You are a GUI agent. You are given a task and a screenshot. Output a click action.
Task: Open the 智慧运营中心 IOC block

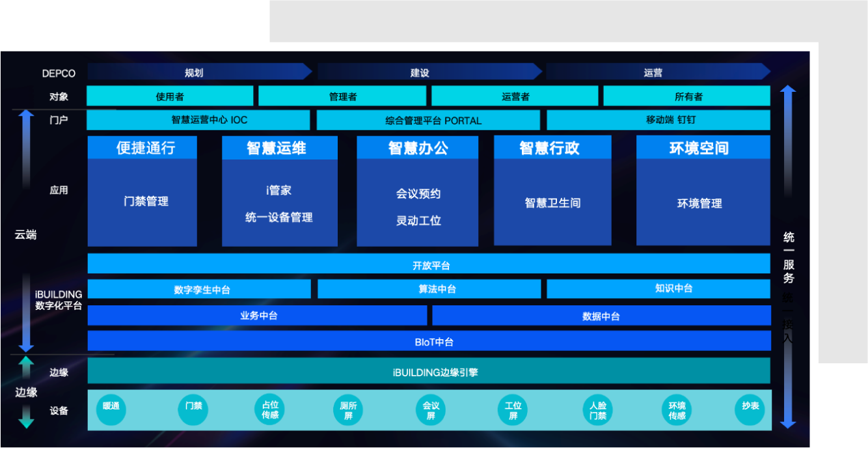198,120
